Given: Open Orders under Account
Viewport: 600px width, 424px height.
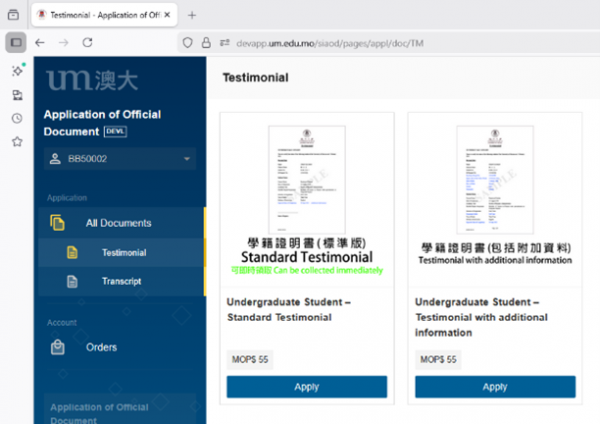Looking at the screenshot, I should pyautogui.click(x=101, y=347).
